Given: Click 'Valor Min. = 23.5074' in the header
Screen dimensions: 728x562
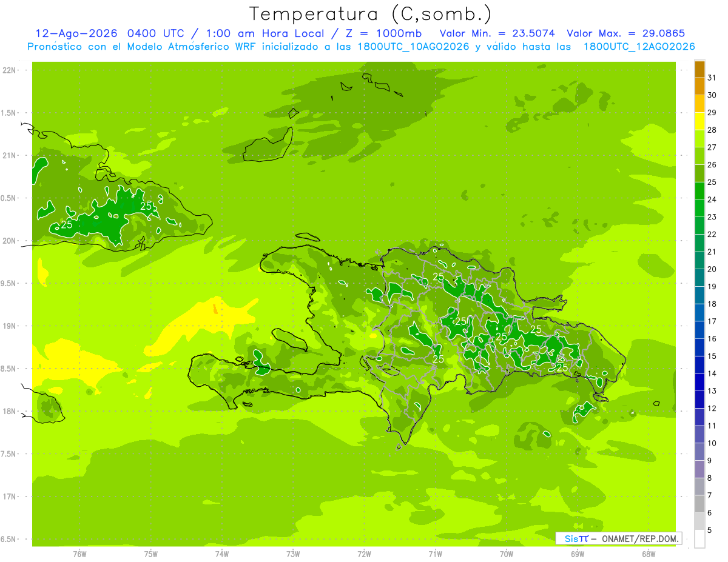Looking at the screenshot, I should 497,33.
